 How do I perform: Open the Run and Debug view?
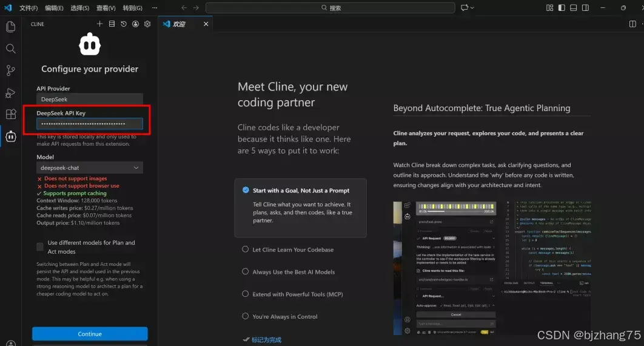[x=11, y=93]
